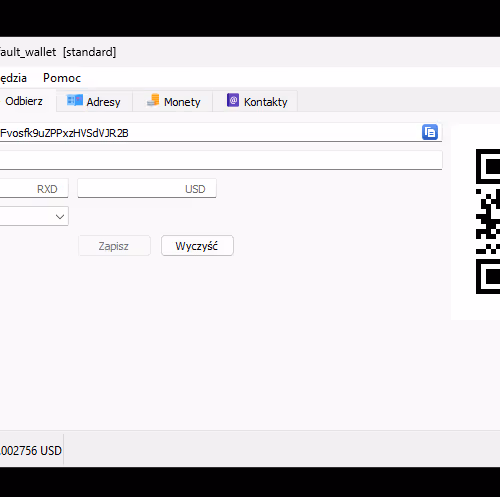Click the Zapisz button
The image size is (500, 497).
(114, 246)
